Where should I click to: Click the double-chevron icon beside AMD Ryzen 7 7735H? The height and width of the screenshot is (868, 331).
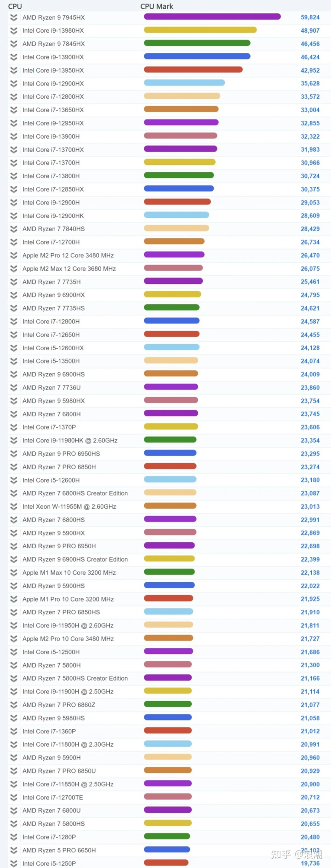click(14, 282)
